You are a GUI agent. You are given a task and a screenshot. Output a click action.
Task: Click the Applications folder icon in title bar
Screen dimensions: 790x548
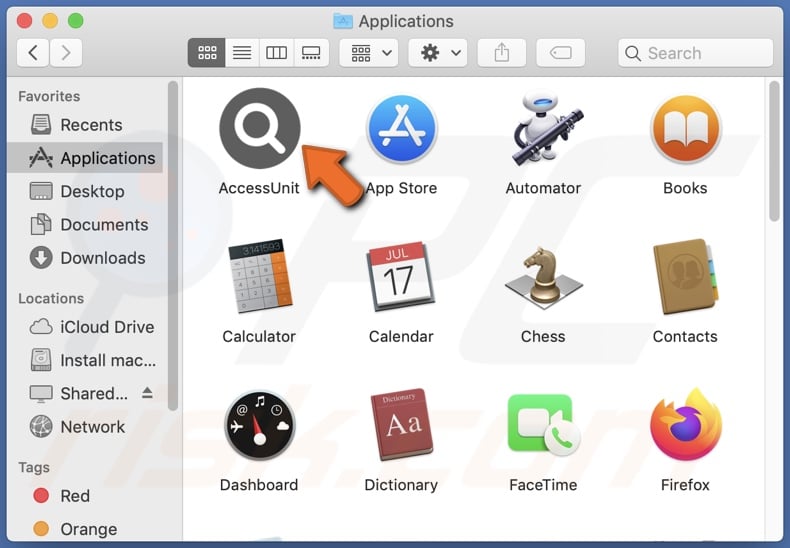point(343,21)
